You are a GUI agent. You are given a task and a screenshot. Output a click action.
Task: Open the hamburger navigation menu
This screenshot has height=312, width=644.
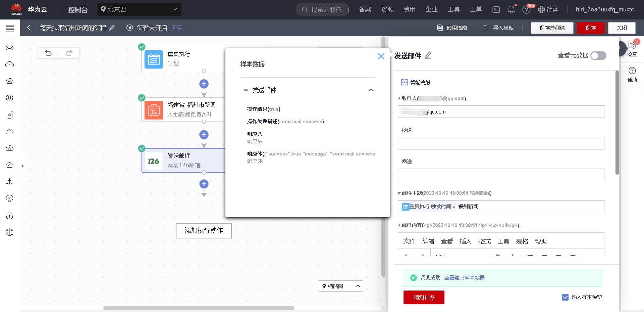[10, 29]
